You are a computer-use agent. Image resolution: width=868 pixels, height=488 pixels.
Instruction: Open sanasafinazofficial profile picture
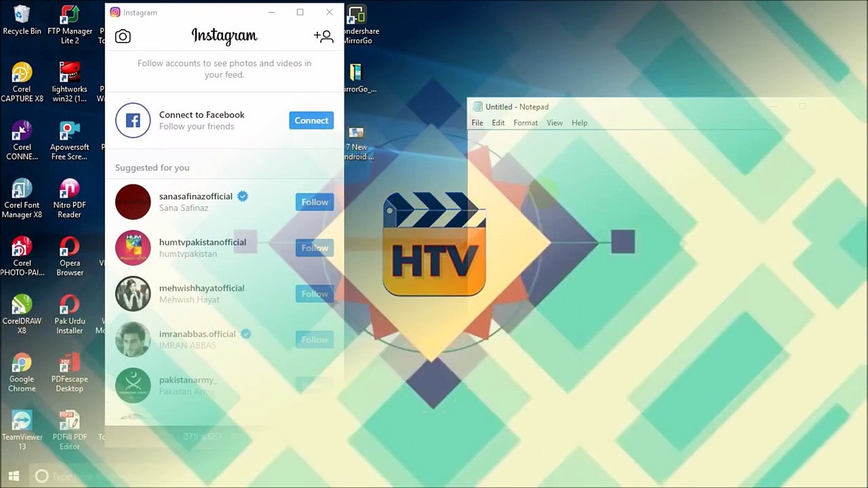point(133,202)
